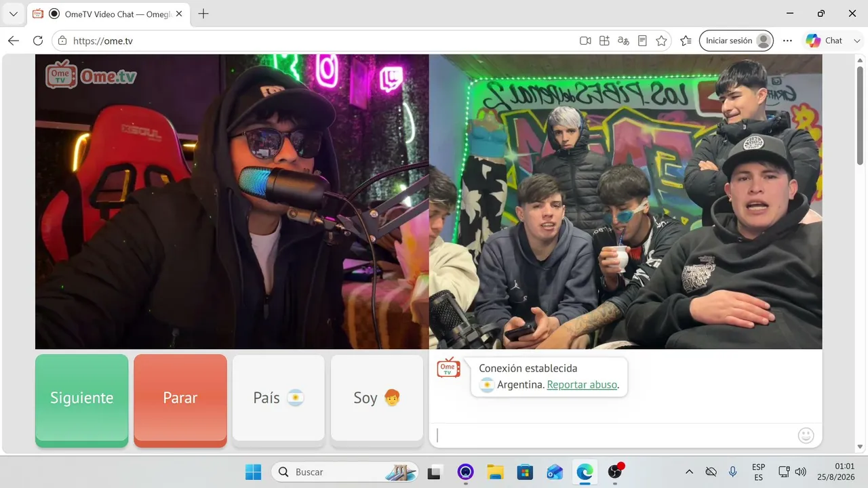Screen dimensions: 868x488
Task: Add this page to favorites star
Action: tap(661, 41)
